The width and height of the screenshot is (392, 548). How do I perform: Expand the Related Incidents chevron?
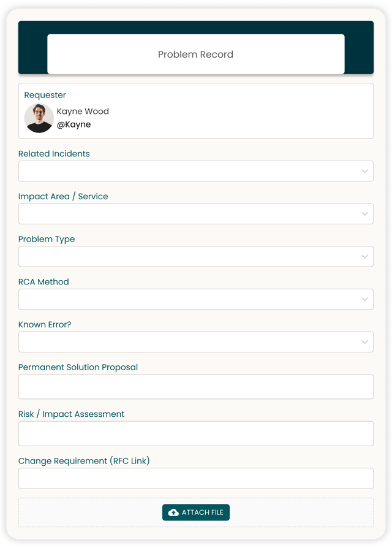364,171
